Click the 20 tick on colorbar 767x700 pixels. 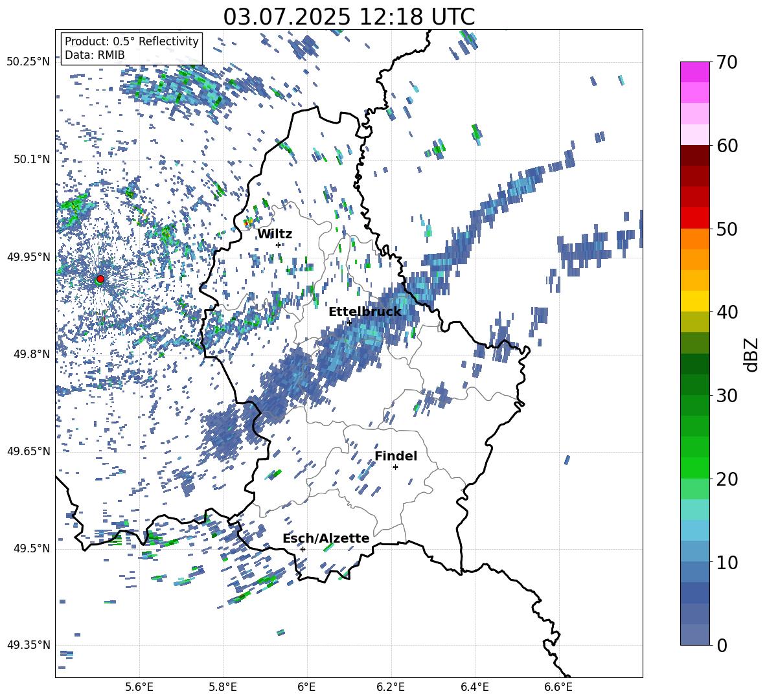click(727, 479)
